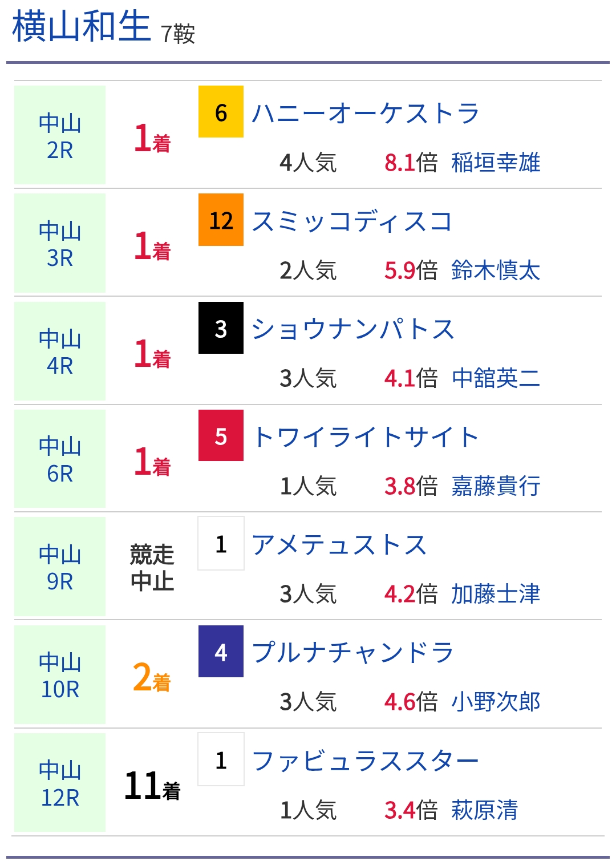Image resolution: width=616 pixels, height=861 pixels.
Task: Open horse ハニーオーケストラ page
Action: point(365,113)
